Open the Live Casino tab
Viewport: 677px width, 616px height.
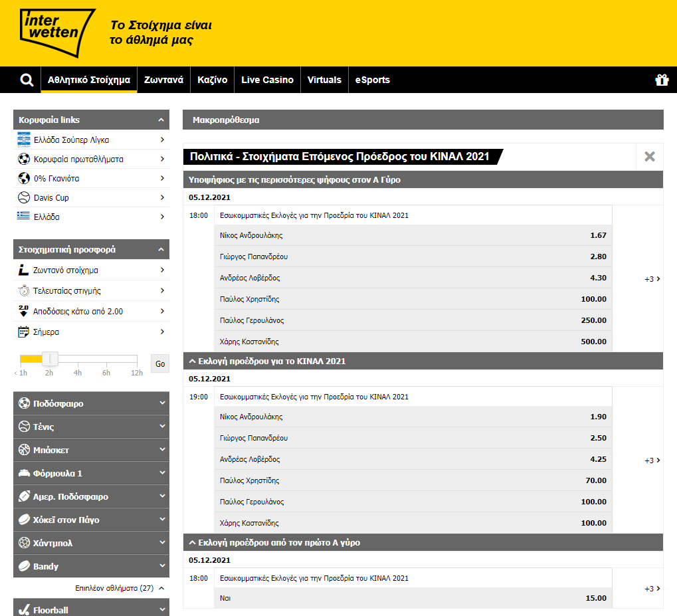(x=267, y=80)
